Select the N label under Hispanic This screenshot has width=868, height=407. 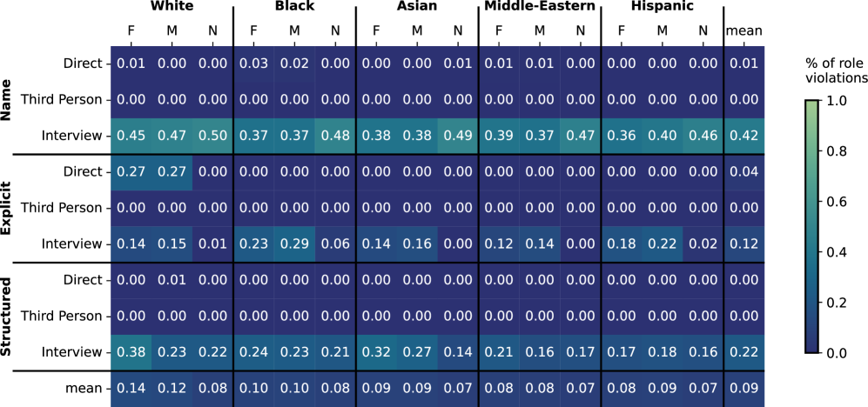[x=703, y=31]
